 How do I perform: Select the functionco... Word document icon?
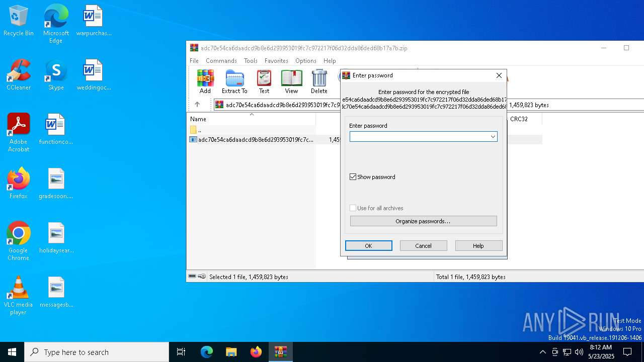56,130
